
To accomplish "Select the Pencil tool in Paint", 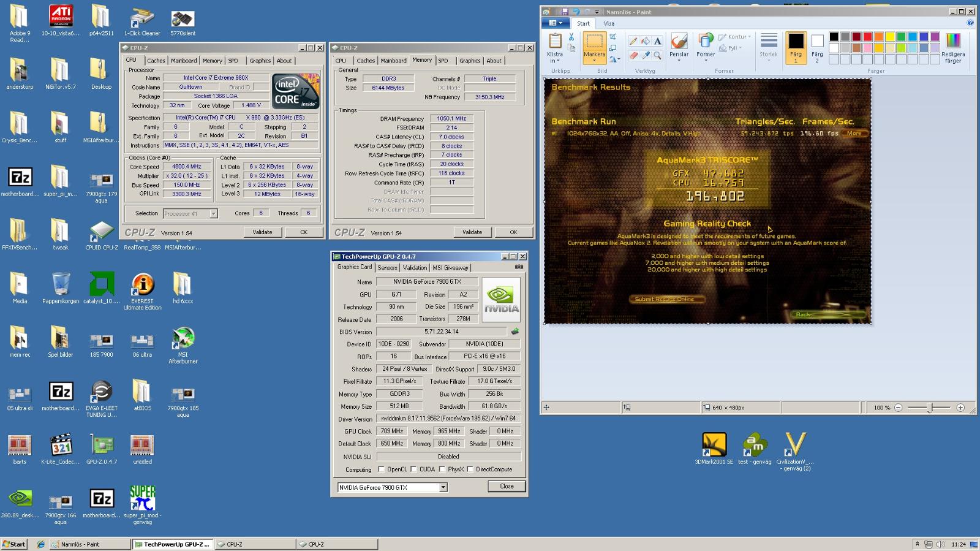I will pyautogui.click(x=633, y=41).
